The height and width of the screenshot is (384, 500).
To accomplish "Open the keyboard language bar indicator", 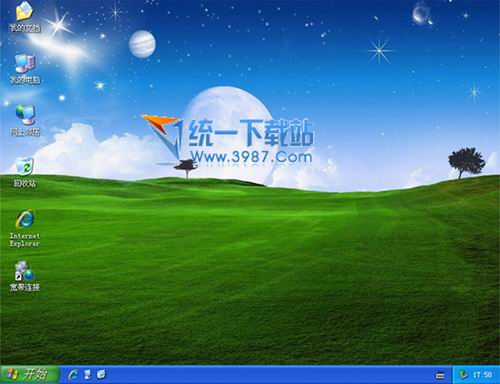I will coord(440,376).
